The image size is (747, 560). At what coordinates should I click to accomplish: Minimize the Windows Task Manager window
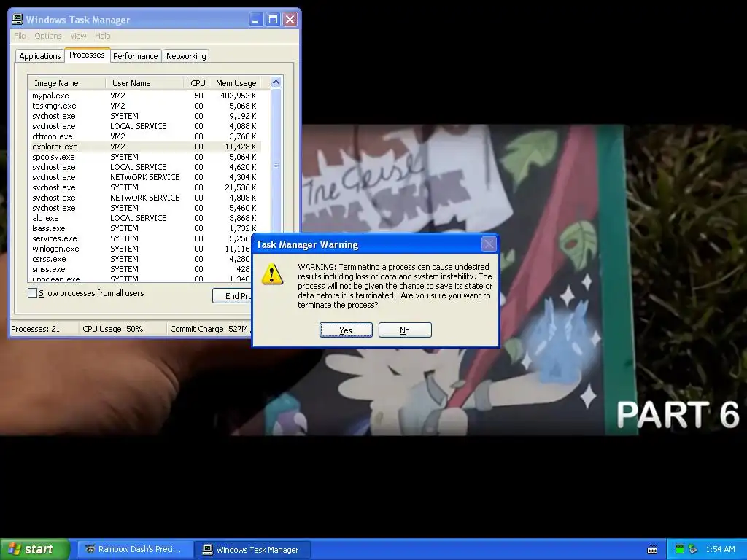click(256, 20)
